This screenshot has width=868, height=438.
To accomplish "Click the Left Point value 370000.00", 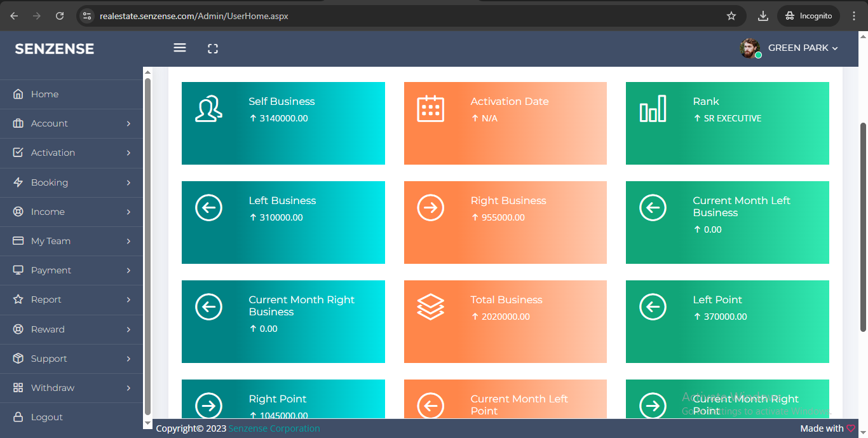I will [726, 317].
